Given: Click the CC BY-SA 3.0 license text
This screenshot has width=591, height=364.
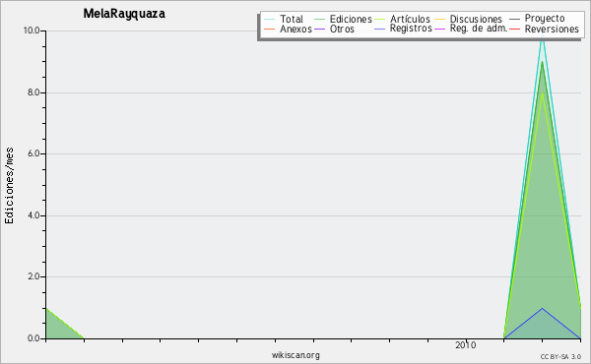Looking at the screenshot, I should [560, 356].
